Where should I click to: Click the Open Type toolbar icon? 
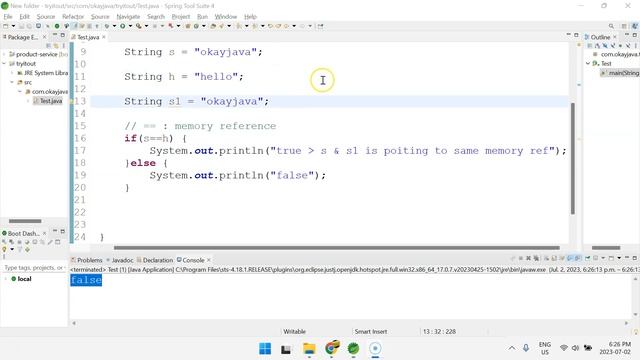[x=213, y=26]
